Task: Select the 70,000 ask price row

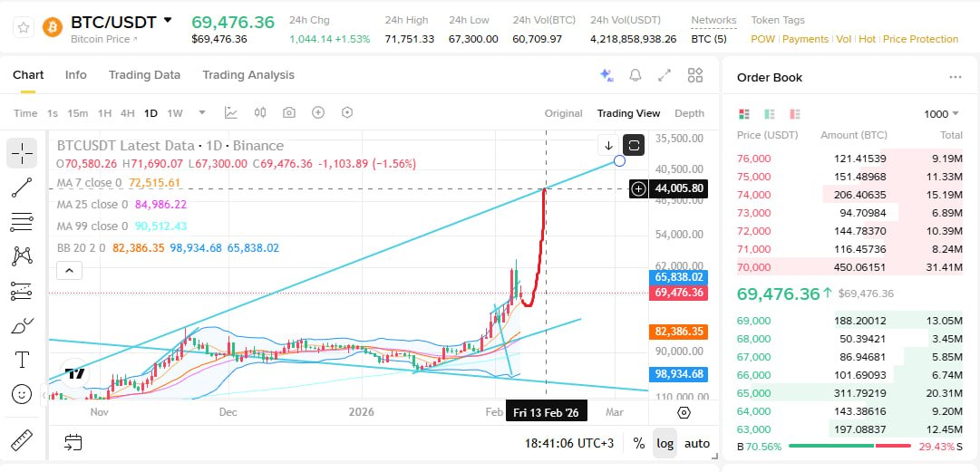Action: point(850,267)
